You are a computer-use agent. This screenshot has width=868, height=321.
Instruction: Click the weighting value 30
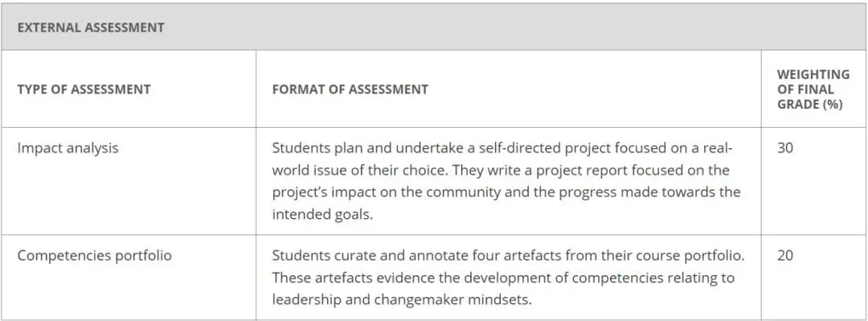tap(785, 149)
